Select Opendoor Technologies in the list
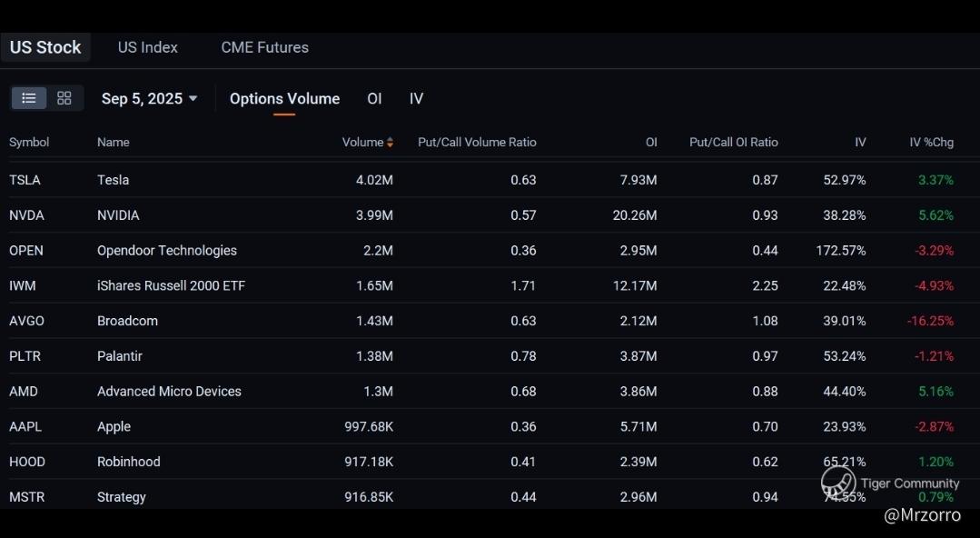 (x=167, y=251)
